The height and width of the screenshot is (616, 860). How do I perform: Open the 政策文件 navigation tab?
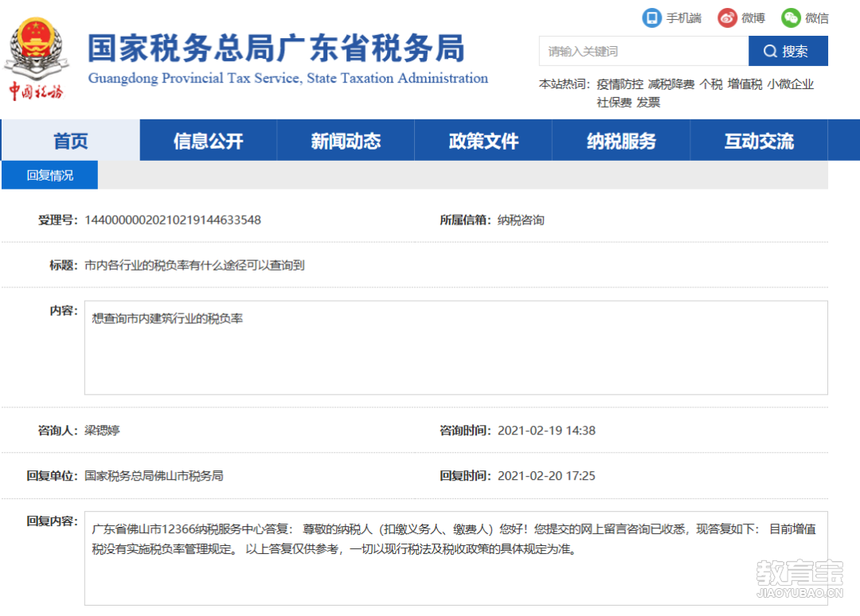coord(484,140)
